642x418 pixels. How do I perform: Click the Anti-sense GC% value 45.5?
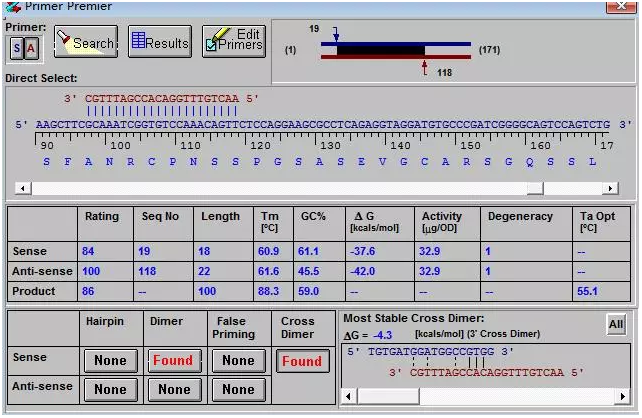pos(309,271)
